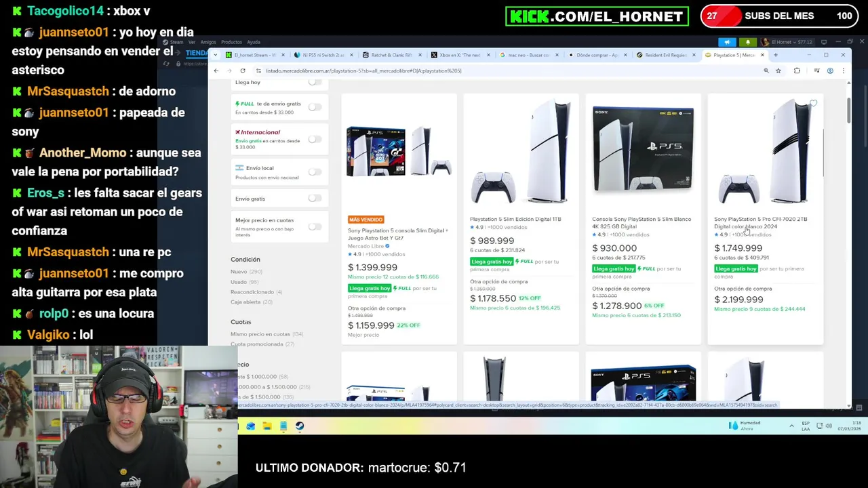Viewport: 868px width, 488px height.
Task: Click the taskbar volume speaker icon
Action: pyautogui.click(x=829, y=426)
